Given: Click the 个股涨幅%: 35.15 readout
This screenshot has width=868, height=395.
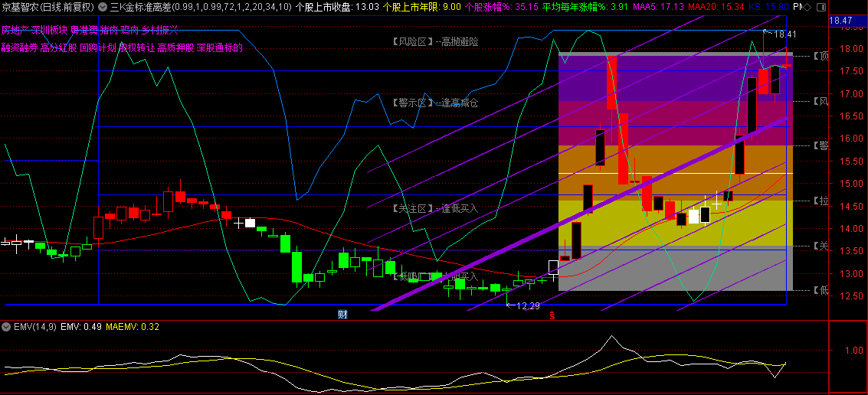Looking at the screenshot, I should pos(503,7).
